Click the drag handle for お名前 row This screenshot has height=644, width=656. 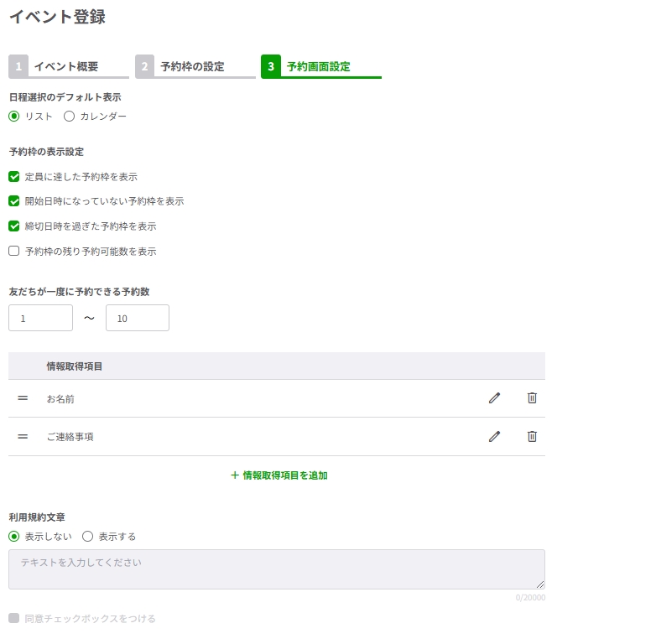tap(23, 398)
